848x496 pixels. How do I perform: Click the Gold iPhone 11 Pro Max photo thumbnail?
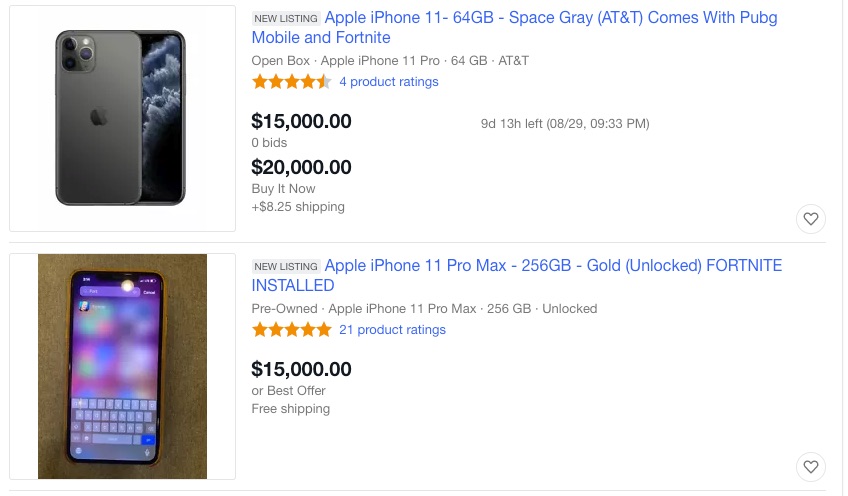pos(122,366)
